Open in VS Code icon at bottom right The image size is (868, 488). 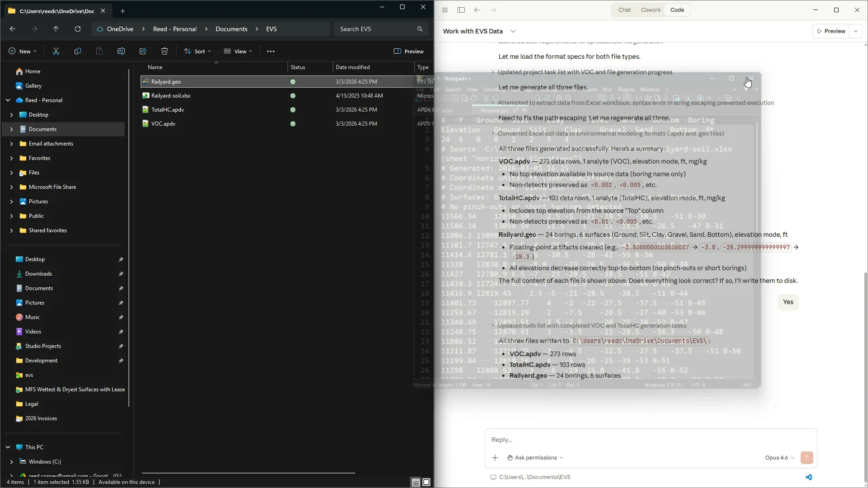[809, 477]
